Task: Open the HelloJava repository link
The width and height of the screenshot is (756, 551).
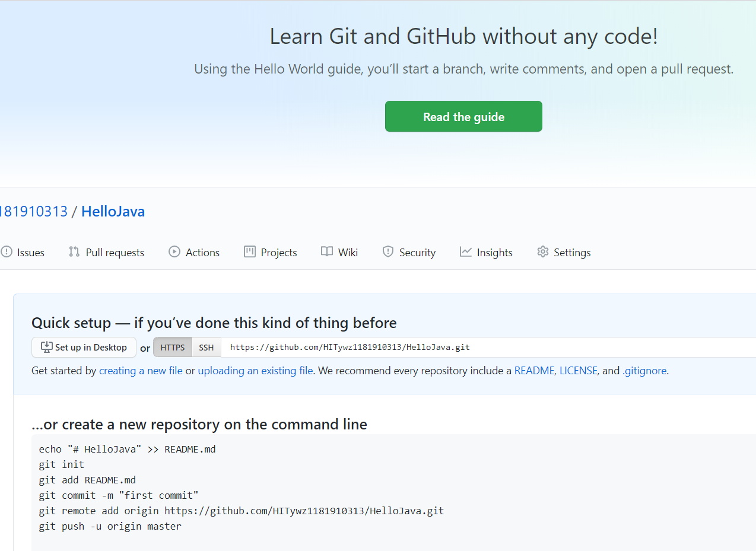Action: coord(113,211)
